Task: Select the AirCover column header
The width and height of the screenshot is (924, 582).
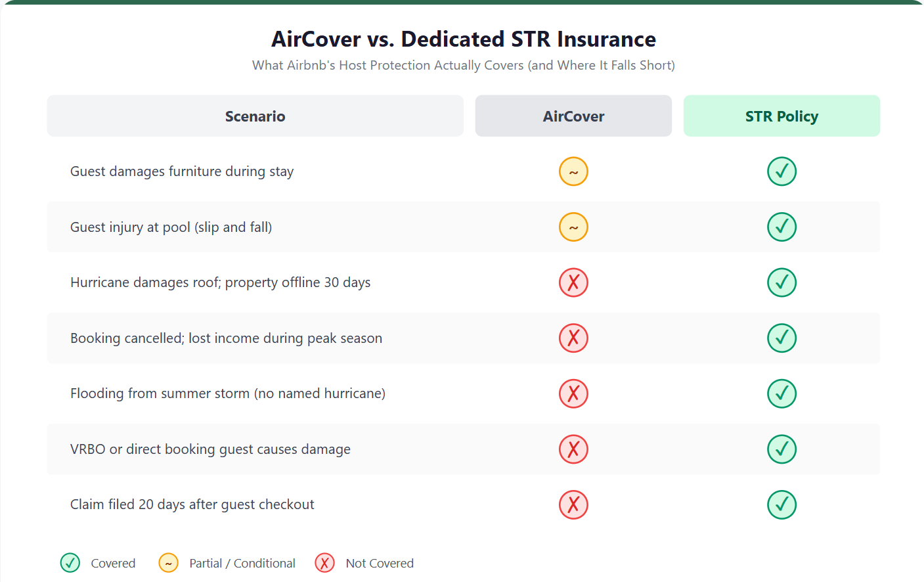Action: [573, 116]
